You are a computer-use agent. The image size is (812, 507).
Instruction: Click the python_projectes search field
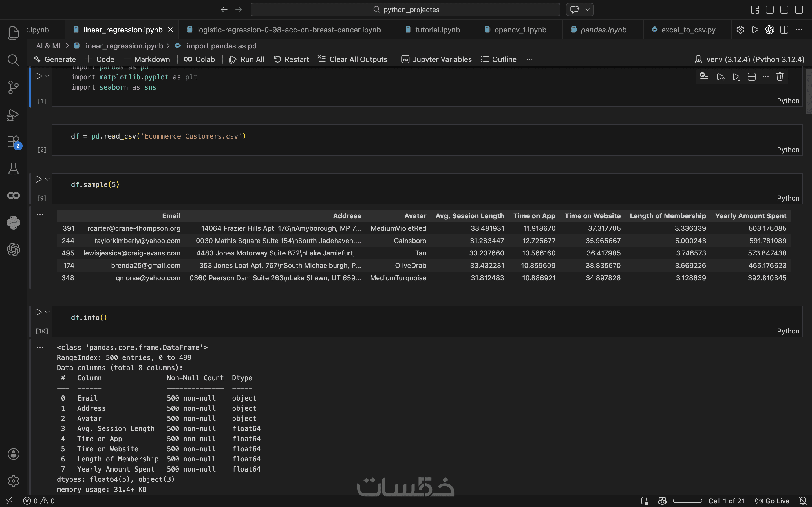(x=405, y=10)
